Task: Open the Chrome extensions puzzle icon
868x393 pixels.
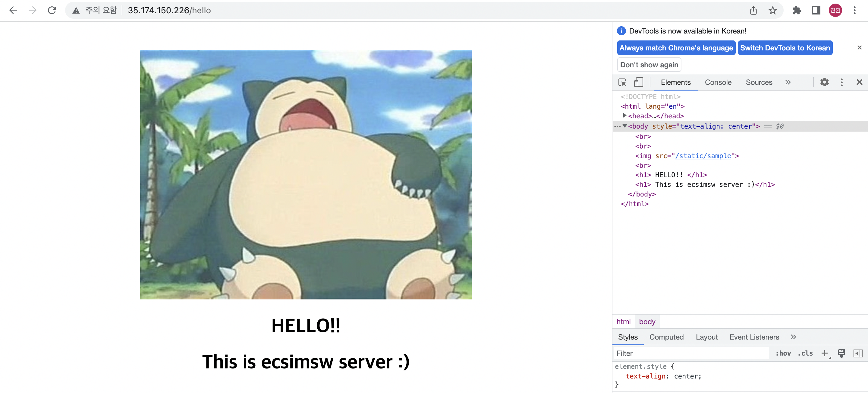Action: tap(797, 10)
